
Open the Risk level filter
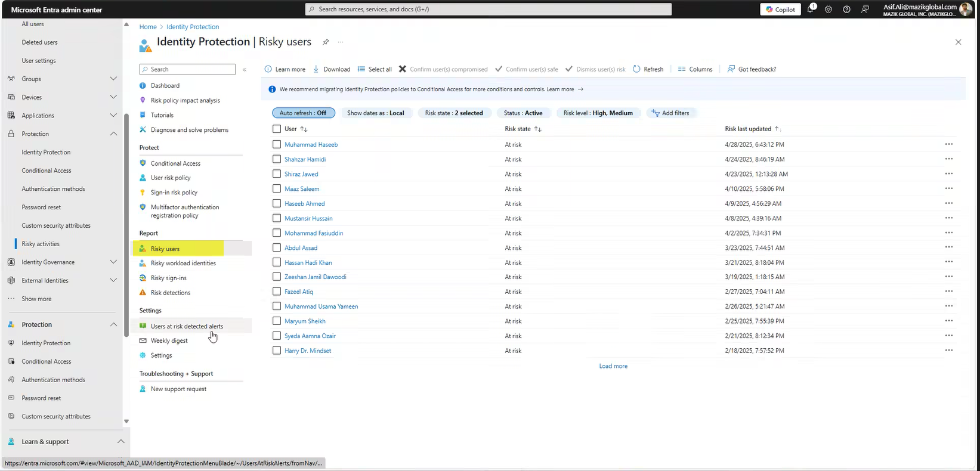pos(598,113)
